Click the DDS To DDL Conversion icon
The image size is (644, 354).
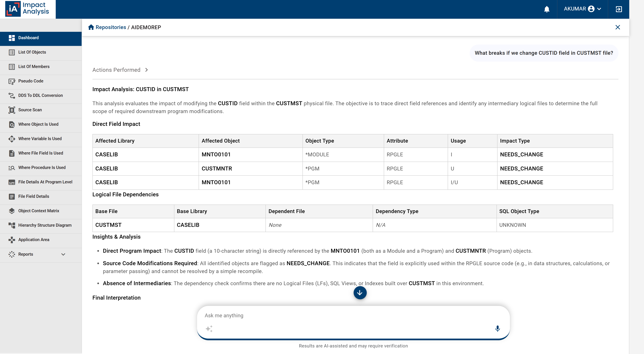point(12,96)
